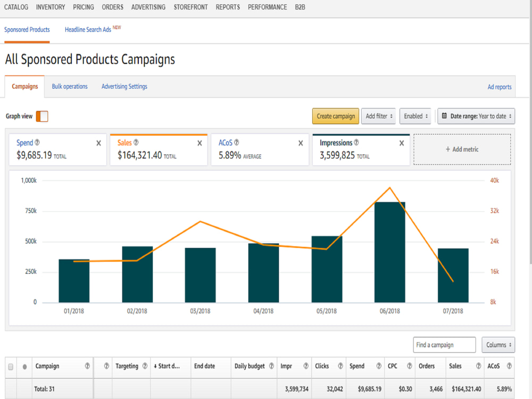Click the CPC column help icon
Viewport: 532px width, 399px height.
click(x=410, y=366)
